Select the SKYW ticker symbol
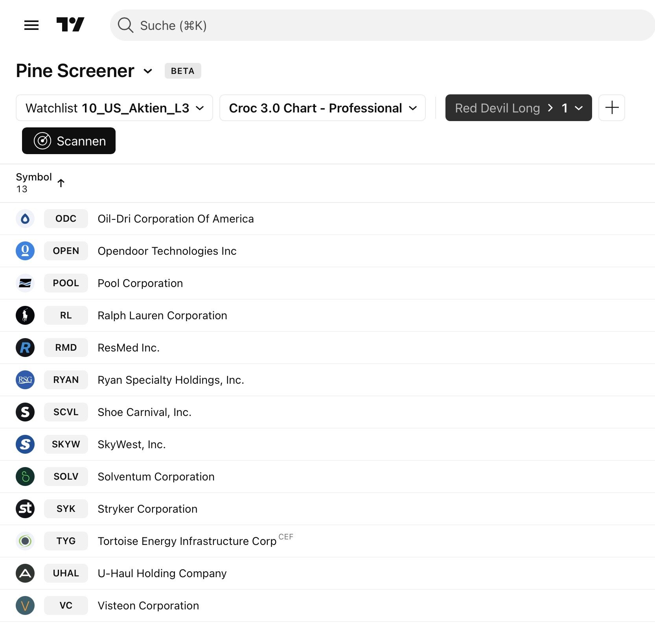The image size is (655, 644). click(66, 444)
